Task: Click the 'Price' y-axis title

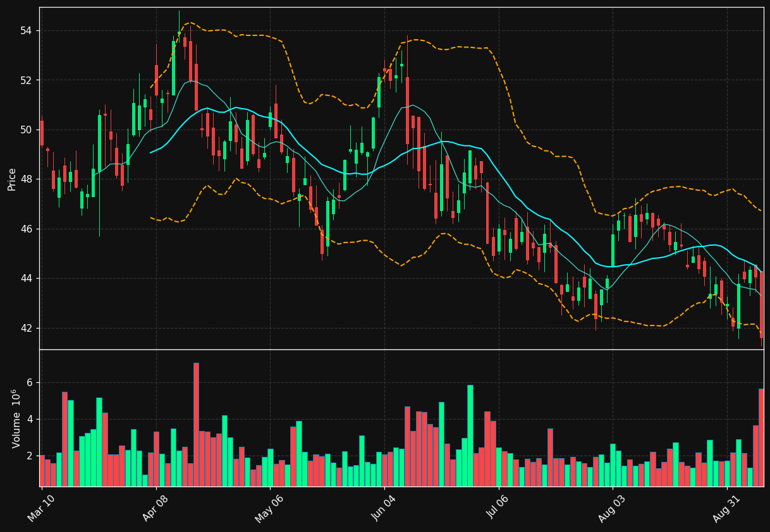Action: pyautogui.click(x=12, y=179)
